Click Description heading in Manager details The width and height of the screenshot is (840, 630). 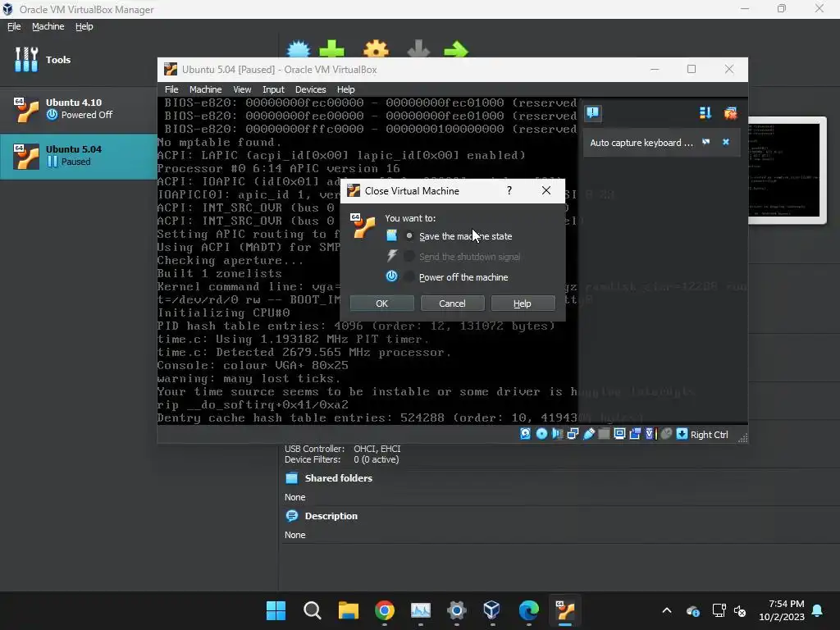pos(331,516)
